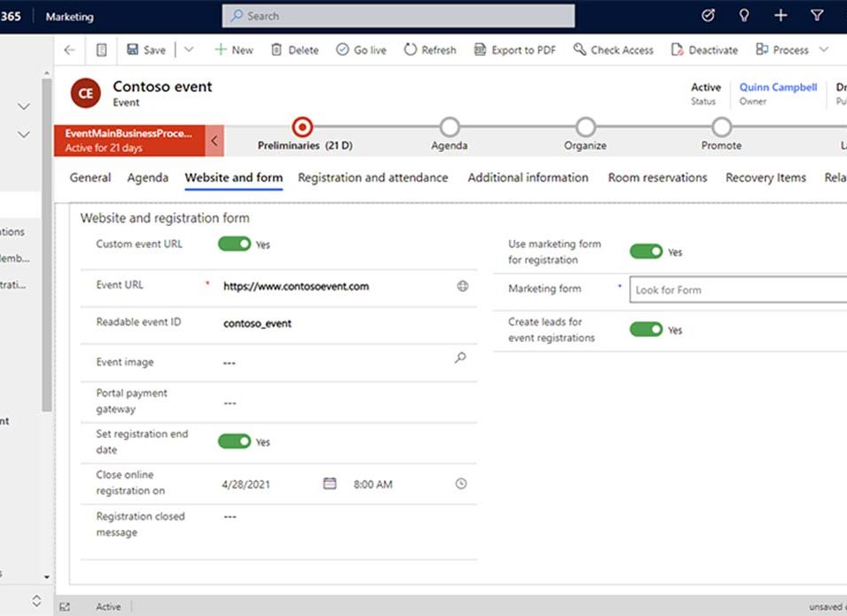Viewport: 847px width, 616px height.
Task: Refresh the event form
Action: pos(430,49)
